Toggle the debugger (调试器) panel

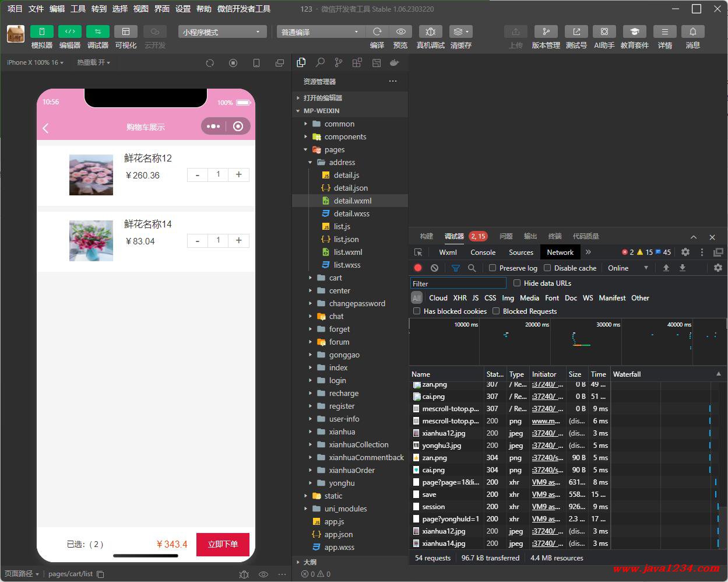(97, 31)
